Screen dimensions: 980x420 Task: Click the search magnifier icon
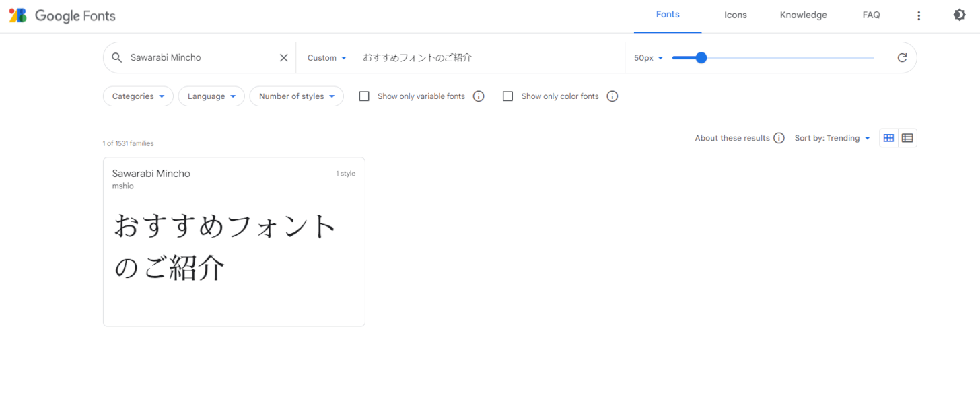(x=117, y=58)
